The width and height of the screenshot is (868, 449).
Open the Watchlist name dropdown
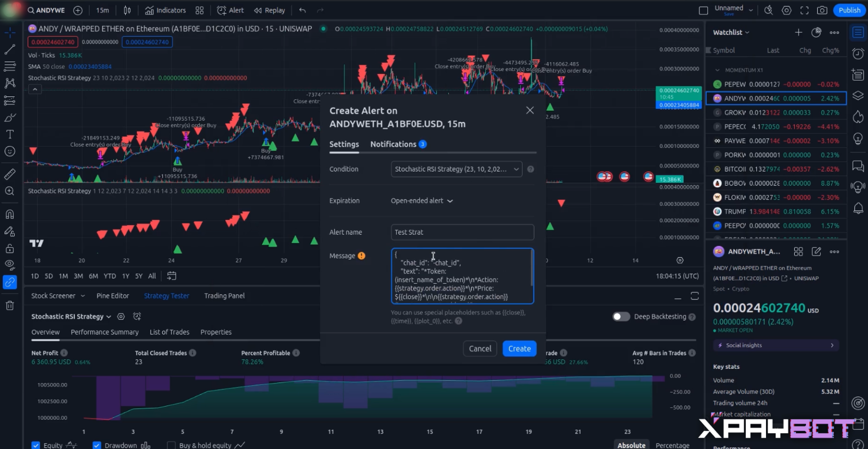732,32
